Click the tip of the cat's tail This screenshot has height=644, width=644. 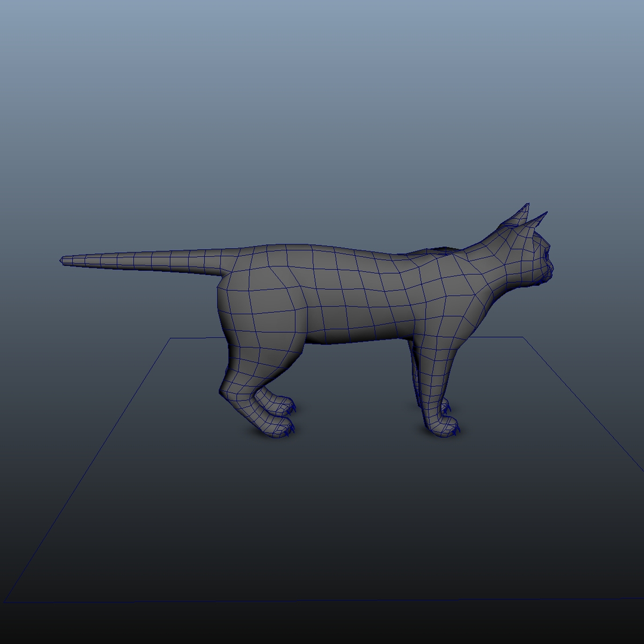click(63, 260)
